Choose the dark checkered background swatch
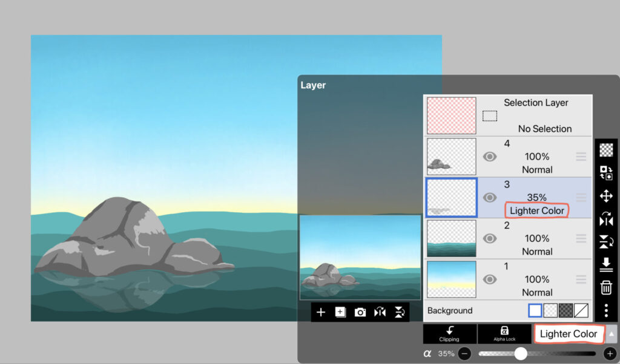This screenshot has height=364, width=620. (x=566, y=311)
